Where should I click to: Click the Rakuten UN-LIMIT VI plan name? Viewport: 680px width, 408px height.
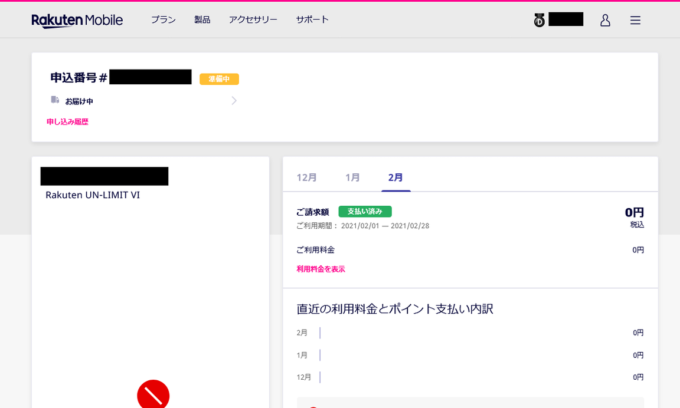point(92,195)
